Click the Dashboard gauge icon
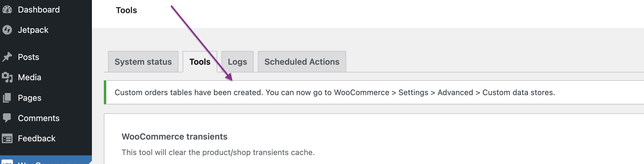The image size is (644, 164). click(7, 10)
